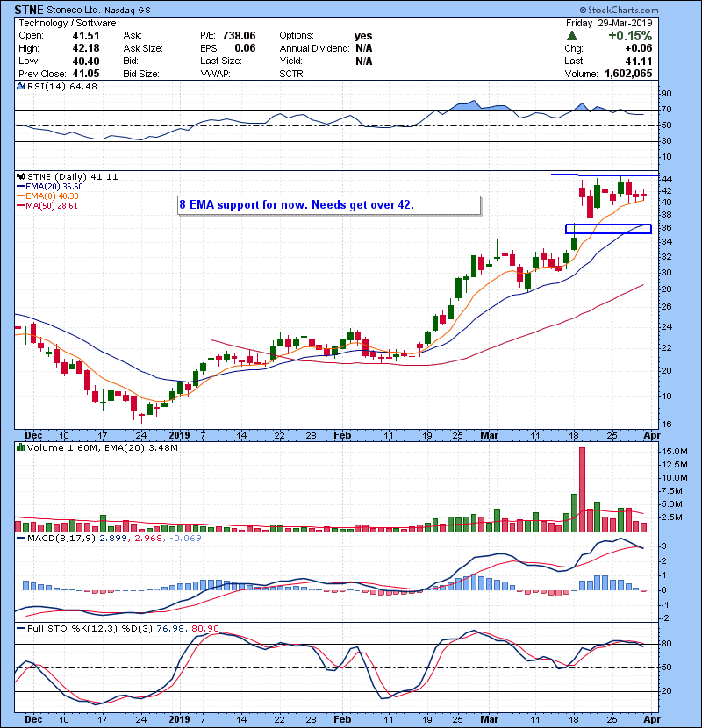Select the EMA(8) 40.38 legend entry
The width and height of the screenshot is (702, 728).
48,196
